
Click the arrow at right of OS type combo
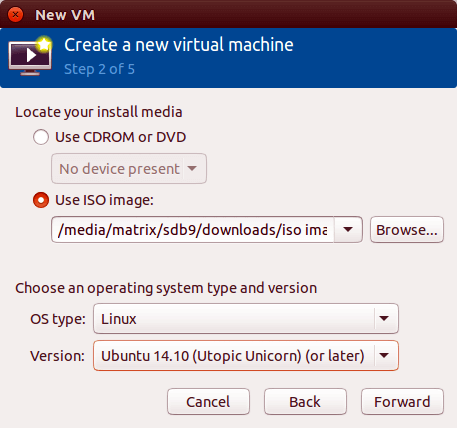click(384, 319)
